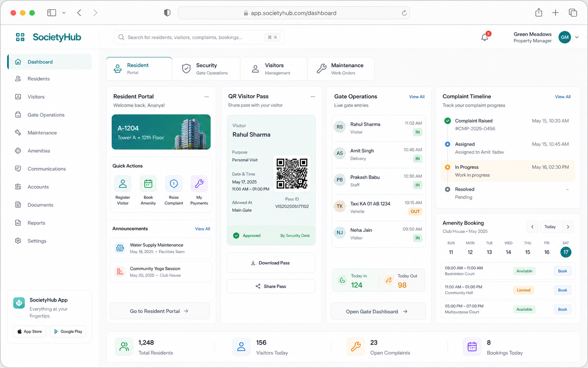Click Go to Resident Portal button

160,311
